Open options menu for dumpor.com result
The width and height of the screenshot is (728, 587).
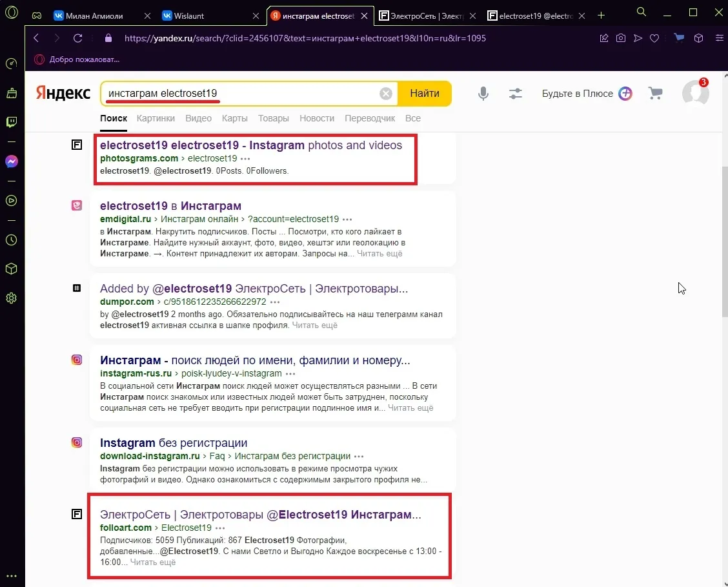click(x=275, y=302)
